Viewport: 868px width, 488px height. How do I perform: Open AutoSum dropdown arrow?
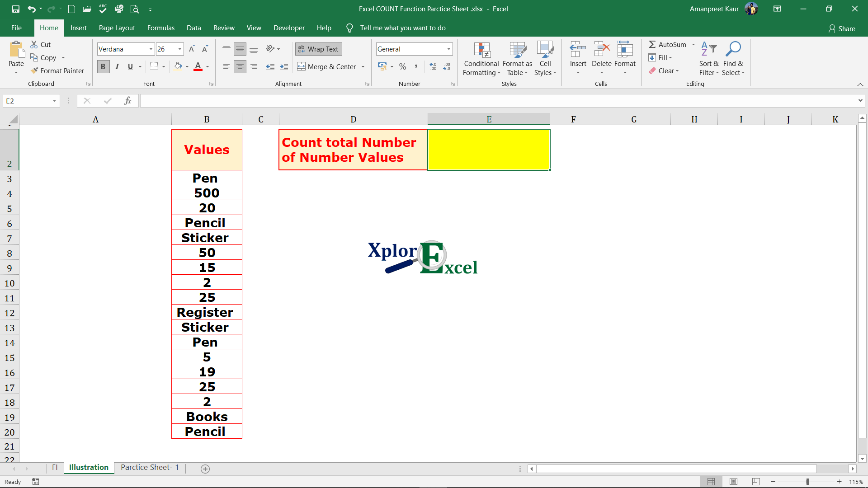[693, 44]
